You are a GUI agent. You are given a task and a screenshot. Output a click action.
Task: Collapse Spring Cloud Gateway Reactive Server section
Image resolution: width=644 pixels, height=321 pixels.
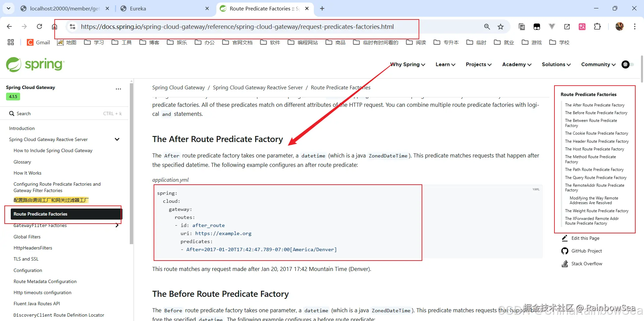pyautogui.click(x=117, y=139)
